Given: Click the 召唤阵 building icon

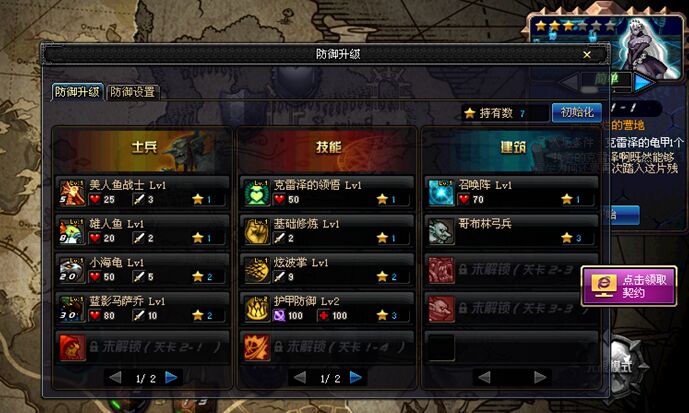Looking at the screenshot, I should 442,192.
